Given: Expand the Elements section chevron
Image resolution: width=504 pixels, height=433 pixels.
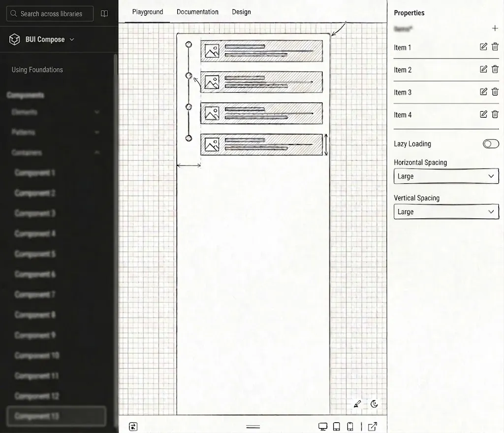Looking at the screenshot, I should [x=97, y=112].
